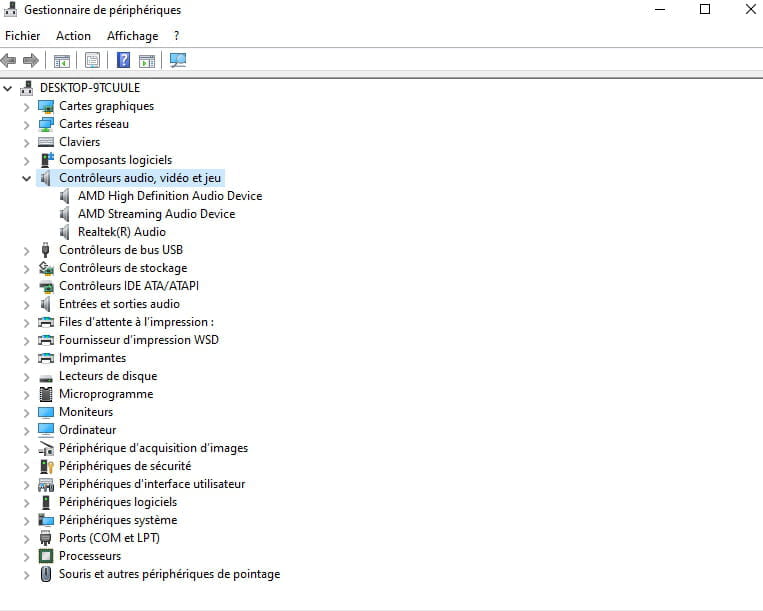This screenshot has width=763, height=611.
Task: Select AMD Streaming Audio Device
Action: [x=156, y=214]
